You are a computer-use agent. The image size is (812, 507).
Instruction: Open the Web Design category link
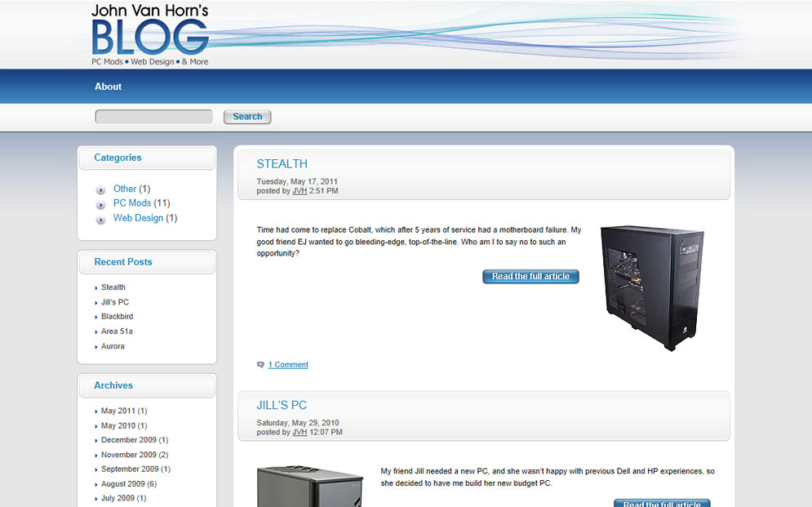[x=138, y=218]
